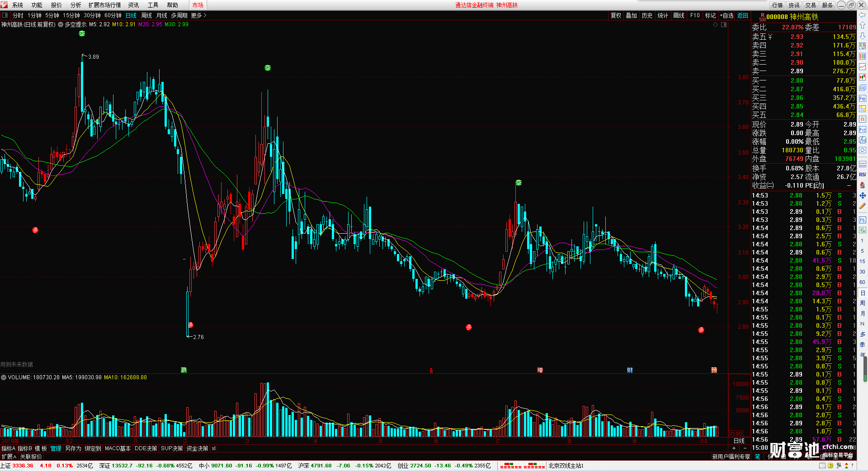
Task: Click the 自 self-select sidebar icon
Action: point(863,119)
